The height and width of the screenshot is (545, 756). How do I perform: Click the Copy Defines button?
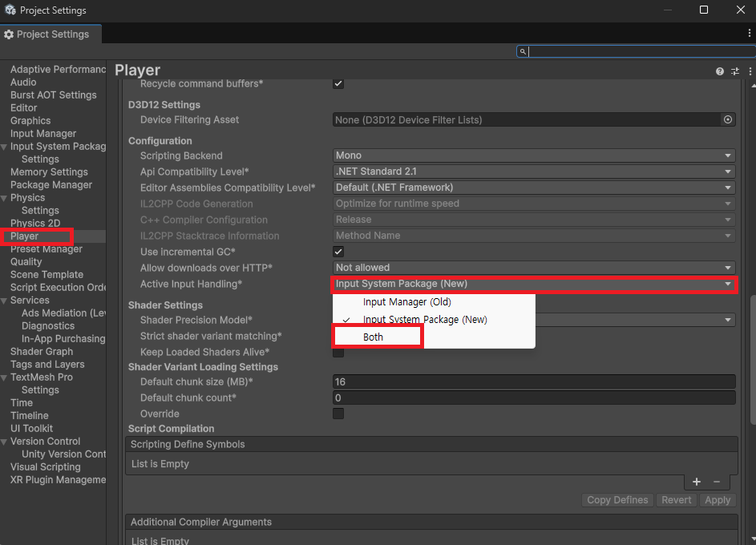[617, 500]
